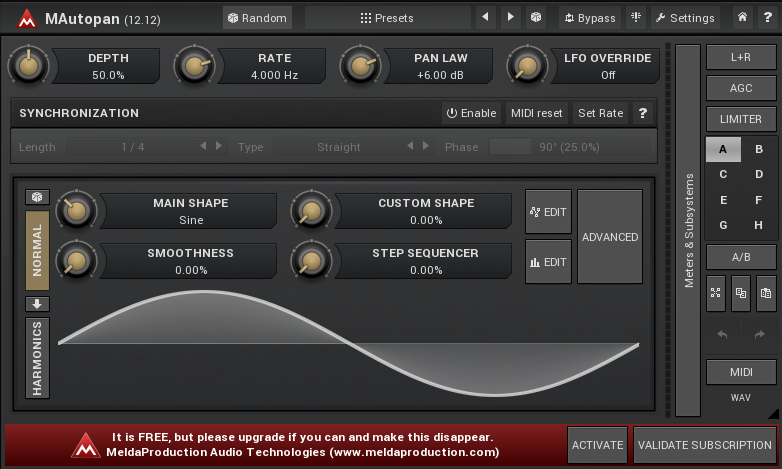Click the random preset dice icon in toolbar
Viewport: 782px width, 469px height.
536,17
